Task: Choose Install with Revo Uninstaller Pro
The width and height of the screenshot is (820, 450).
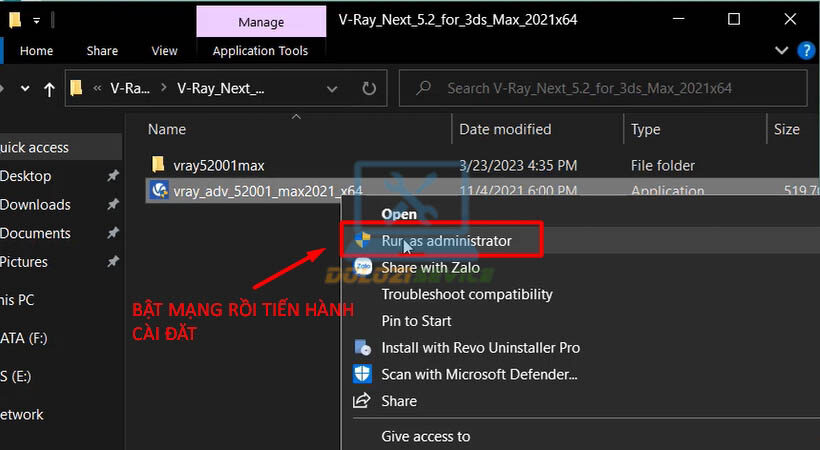Action: 481,347
